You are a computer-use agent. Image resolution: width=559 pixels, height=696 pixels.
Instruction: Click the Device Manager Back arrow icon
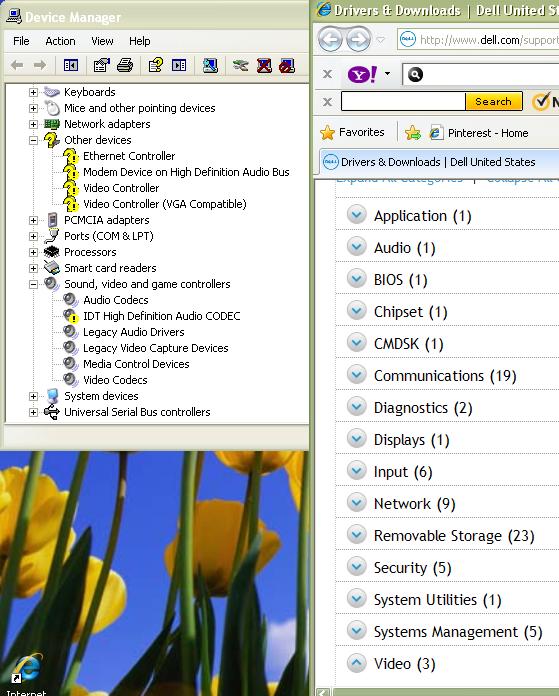17,66
